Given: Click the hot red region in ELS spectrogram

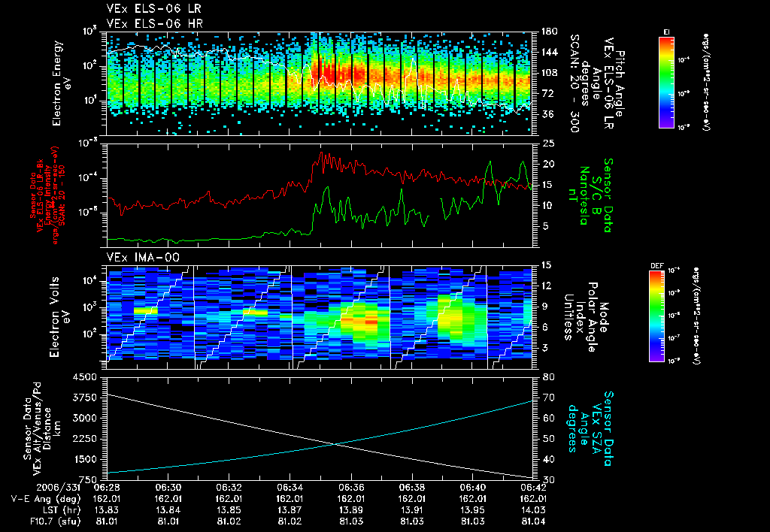Looking at the screenshot, I should pos(339,74).
